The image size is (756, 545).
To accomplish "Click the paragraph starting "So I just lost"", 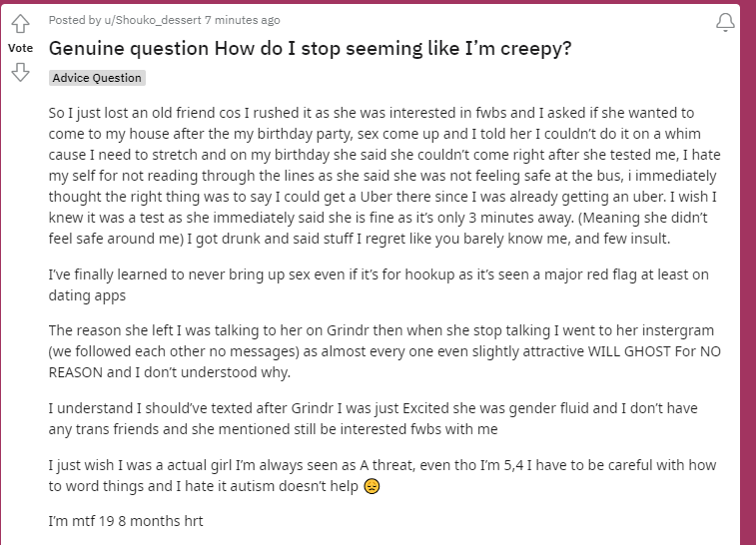I will pyautogui.click(x=384, y=176).
